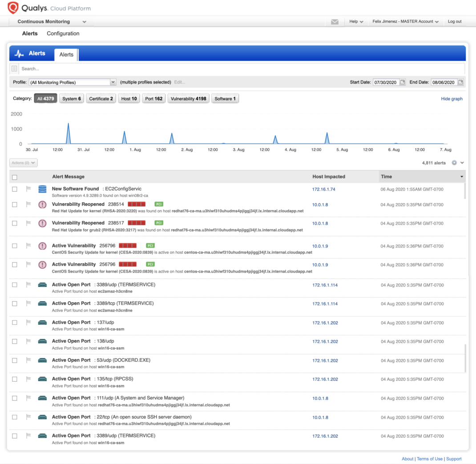
Task: Click port icon for 137/udp alert
Action: pyautogui.click(x=42, y=323)
